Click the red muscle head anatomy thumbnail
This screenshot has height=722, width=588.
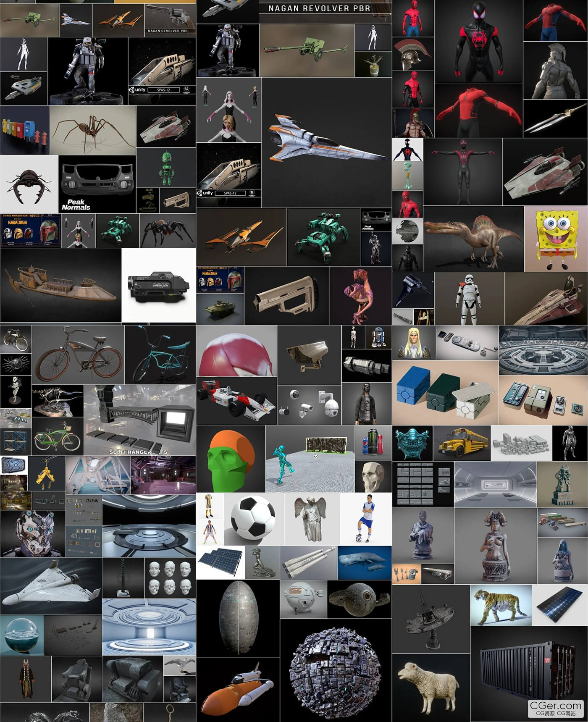[x=236, y=351]
